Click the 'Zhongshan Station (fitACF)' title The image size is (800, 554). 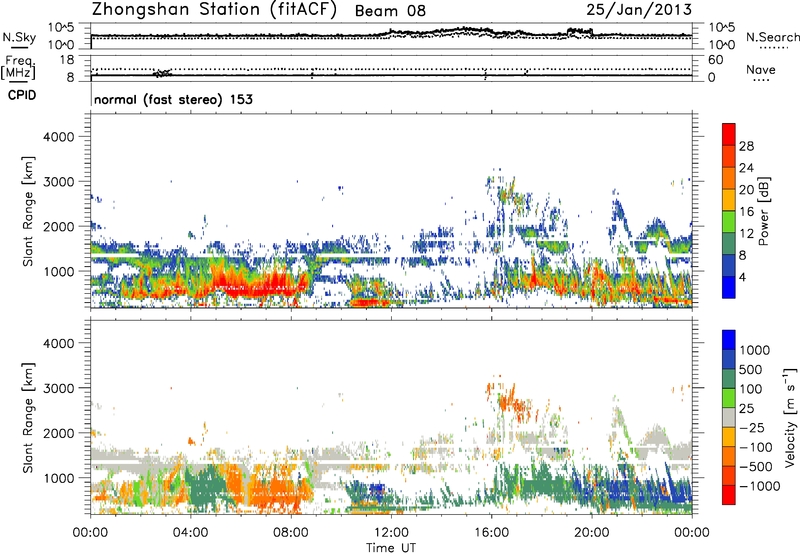click(214, 10)
